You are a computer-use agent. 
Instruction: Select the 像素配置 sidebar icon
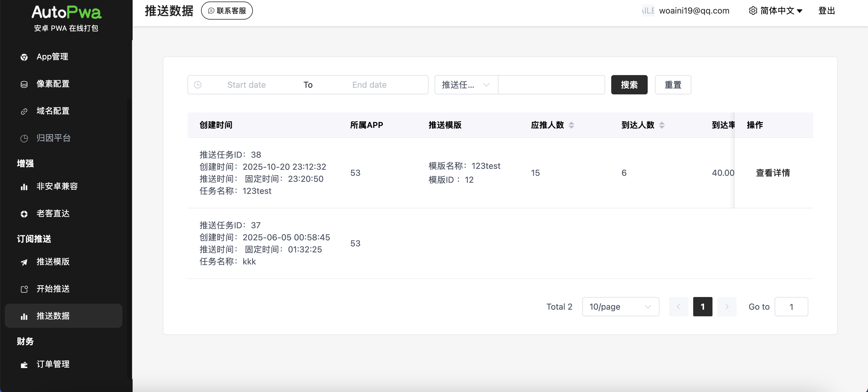(x=24, y=84)
